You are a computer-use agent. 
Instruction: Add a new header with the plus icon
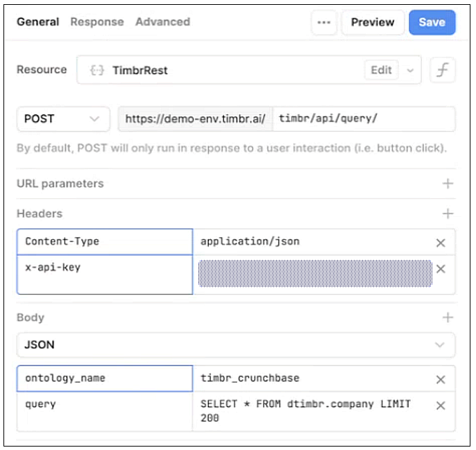tap(448, 214)
